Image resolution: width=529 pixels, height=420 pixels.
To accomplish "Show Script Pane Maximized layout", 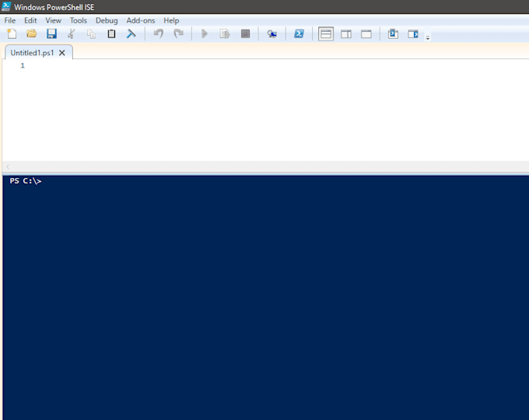I will 366,34.
